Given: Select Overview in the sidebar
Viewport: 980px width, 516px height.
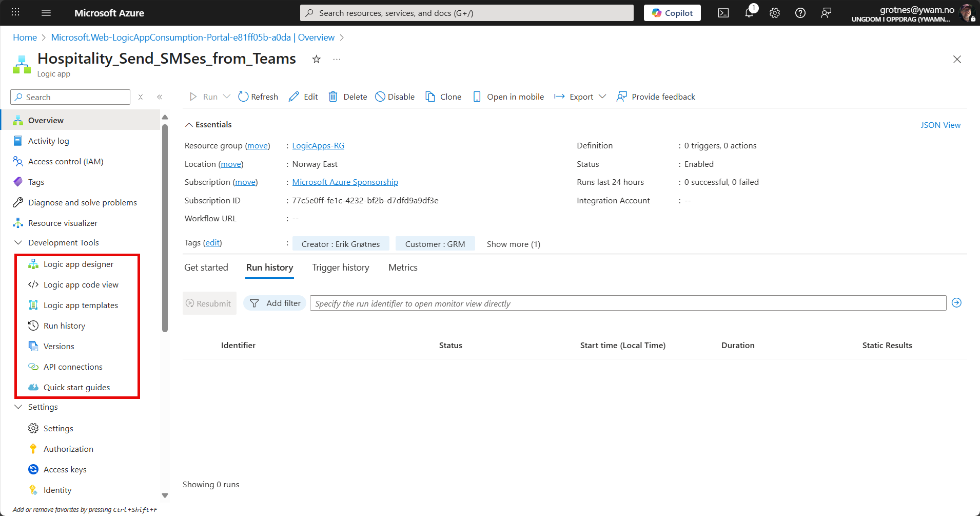Looking at the screenshot, I should click(80, 120).
